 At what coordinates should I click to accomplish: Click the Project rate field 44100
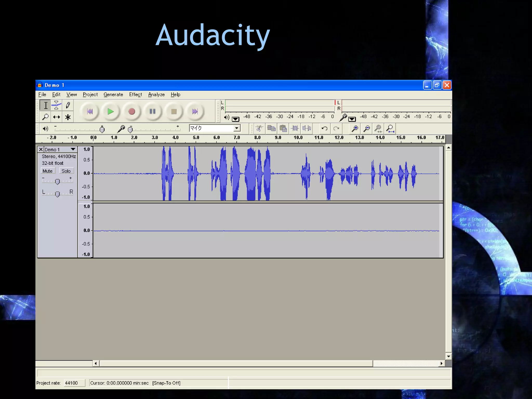[x=74, y=383]
